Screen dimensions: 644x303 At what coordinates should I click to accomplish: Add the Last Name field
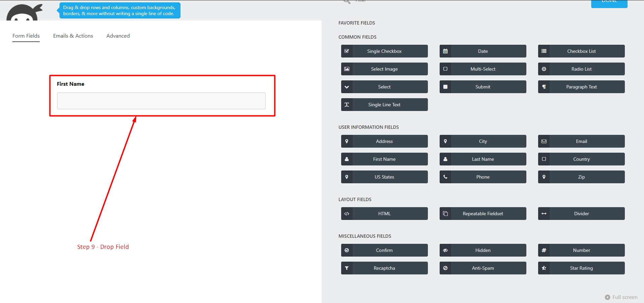483,159
